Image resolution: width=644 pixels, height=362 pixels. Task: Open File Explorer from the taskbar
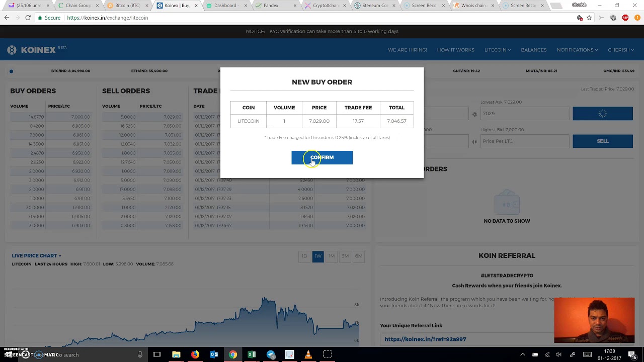click(176, 355)
